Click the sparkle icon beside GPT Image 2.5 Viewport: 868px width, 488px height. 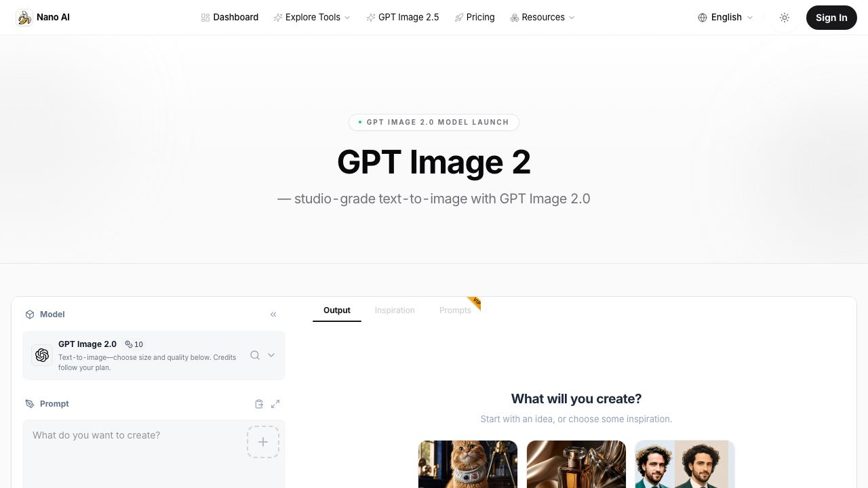pos(371,18)
